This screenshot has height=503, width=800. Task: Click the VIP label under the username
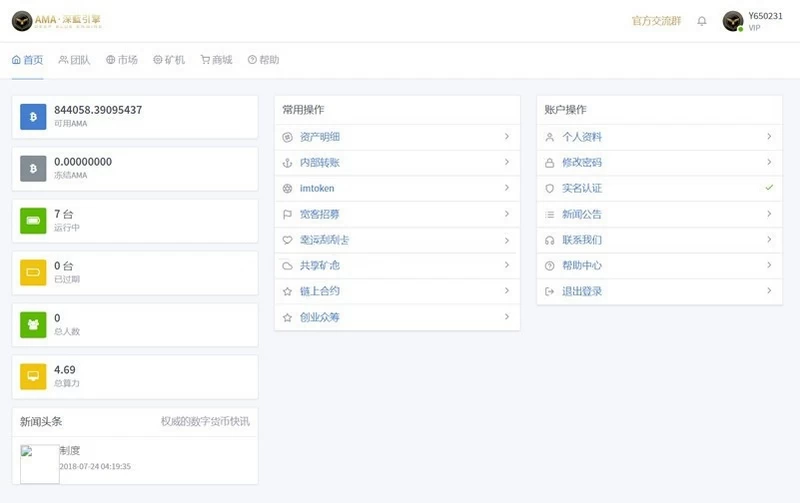[x=755, y=28]
